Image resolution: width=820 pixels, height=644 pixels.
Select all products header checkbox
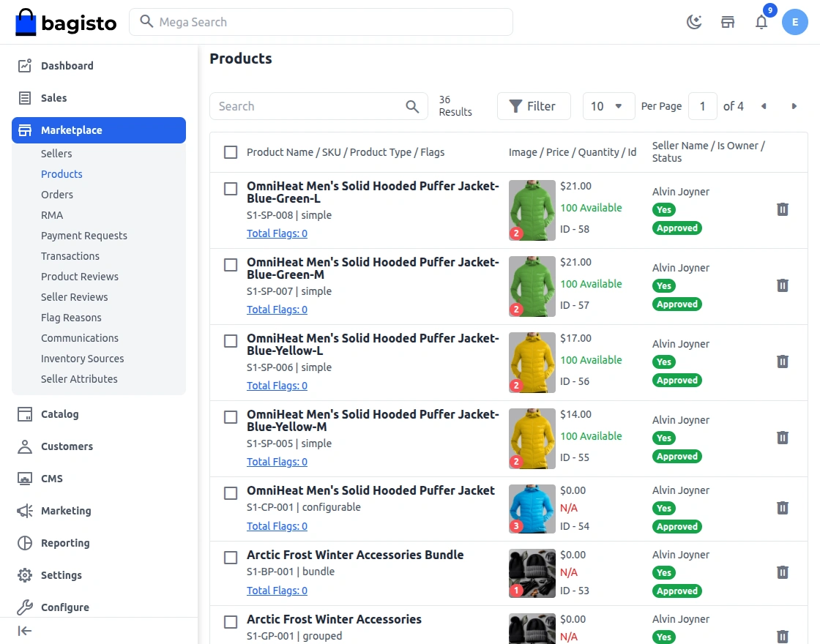(231, 152)
